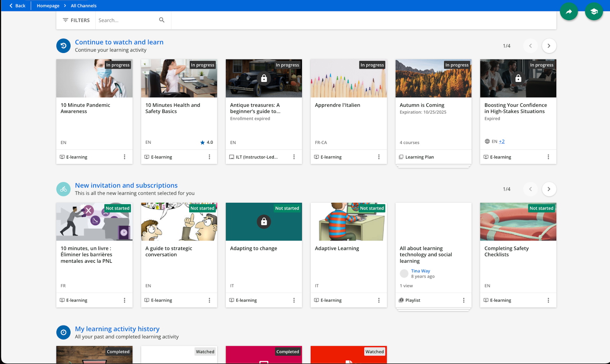610x364 pixels.
Task: Go to next page of New invitations
Action: 549,189
